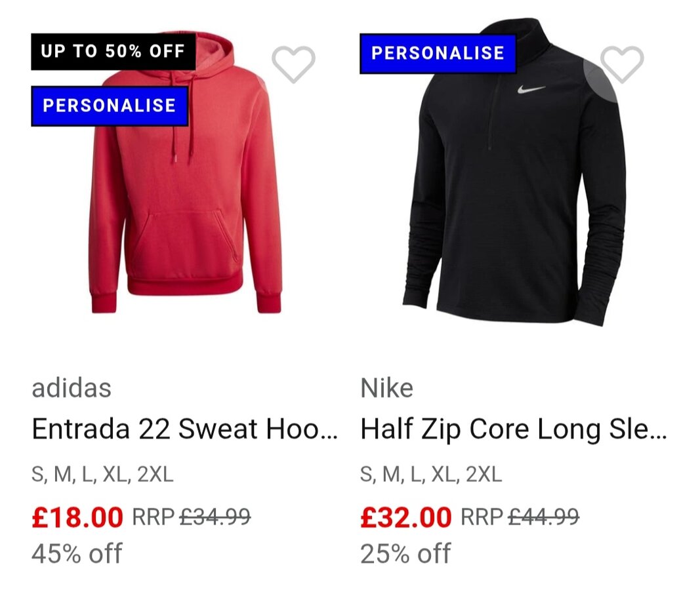This screenshot has width=700, height=590.
Task: Click the £32.00 sale price
Action: click(406, 518)
